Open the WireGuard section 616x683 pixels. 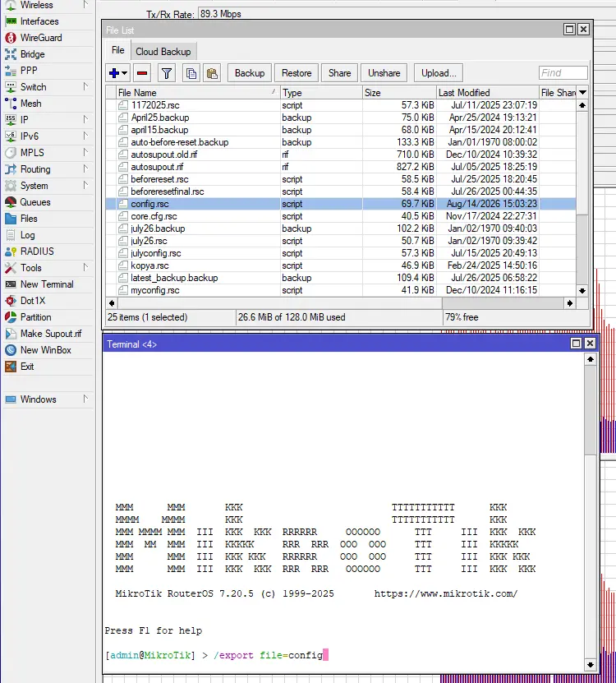[41, 38]
